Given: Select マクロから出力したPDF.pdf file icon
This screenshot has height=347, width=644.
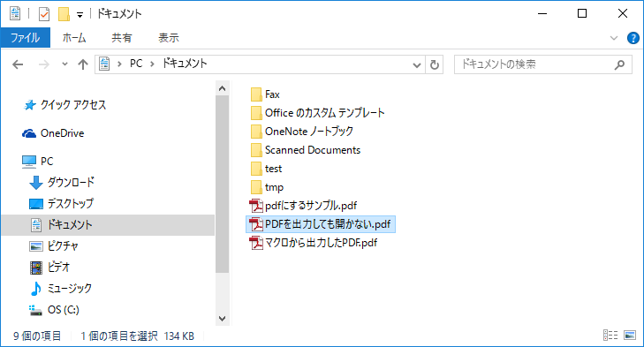Looking at the screenshot, I should tap(256, 243).
